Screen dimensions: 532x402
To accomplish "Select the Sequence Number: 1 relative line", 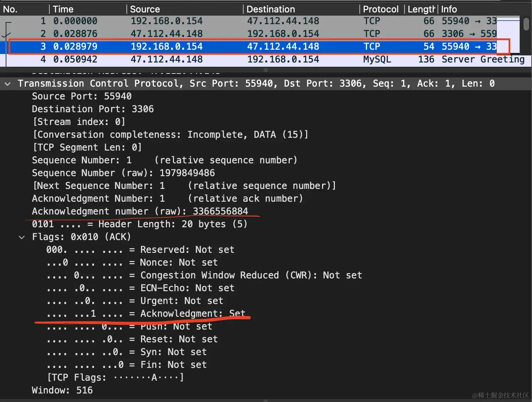I will (x=164, y=160).
